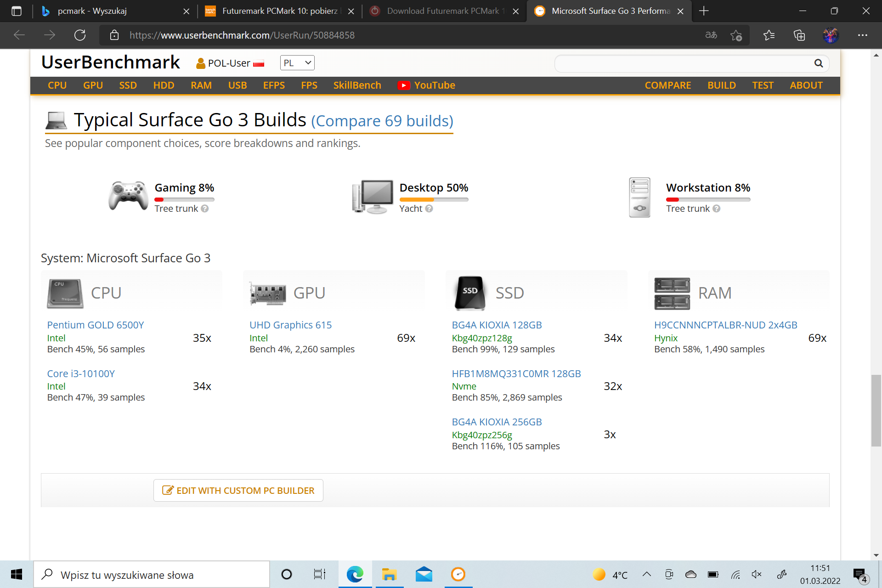Open the COMPARE menu item
Screen dimensions: 882x588
[667, 85]
